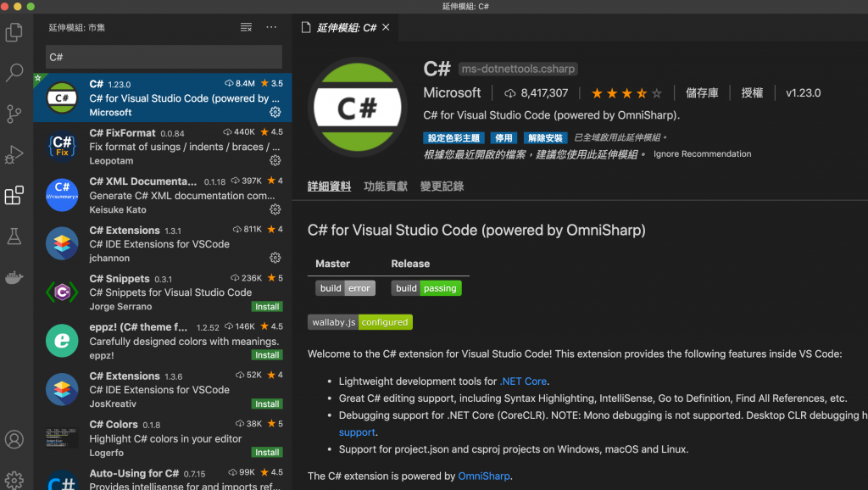Click the large C# extension logo
Image resolution: width=868 pixels, height=490 pixels.
tap(358, 108)
